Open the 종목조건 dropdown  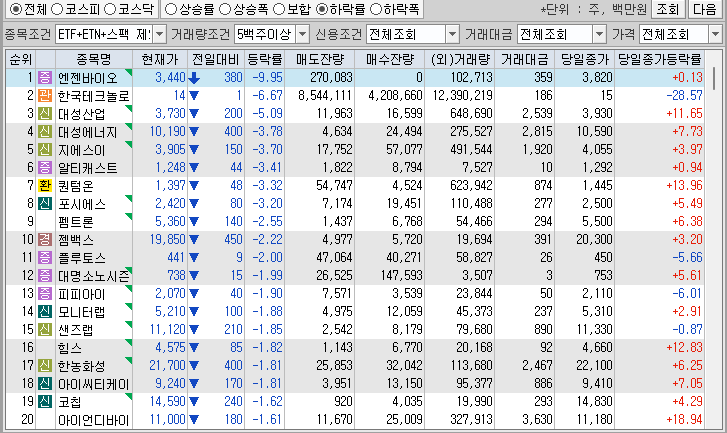[x=159, y=34]
